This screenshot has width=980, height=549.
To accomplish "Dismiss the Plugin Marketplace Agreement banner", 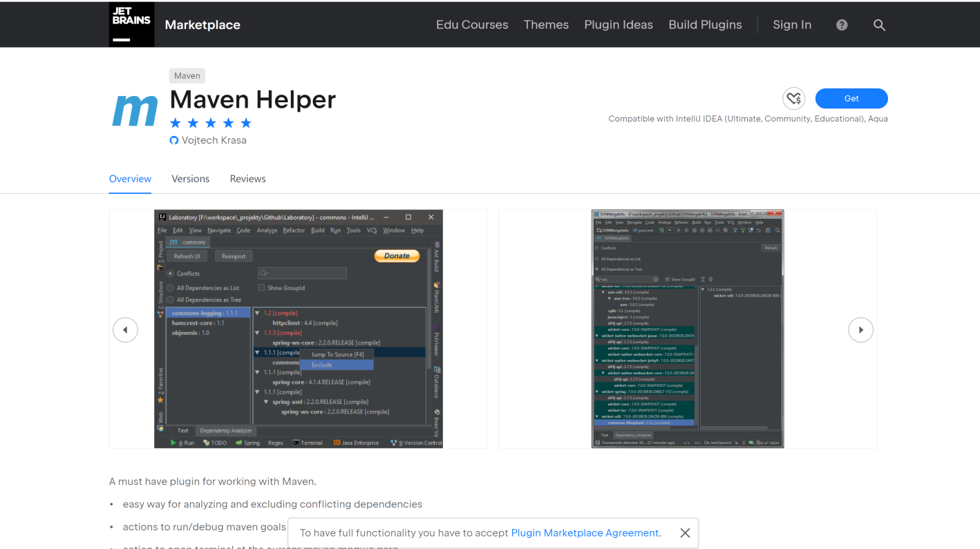I will 685,532.
